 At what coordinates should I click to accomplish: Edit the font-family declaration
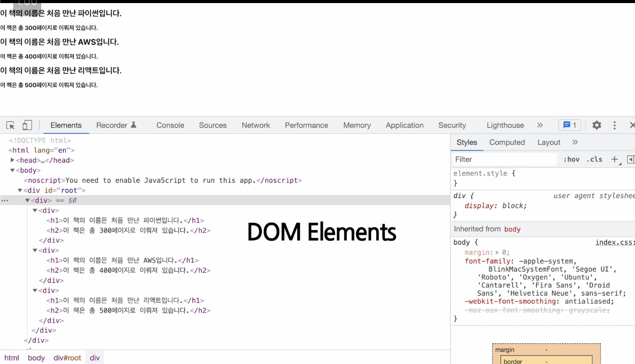[545, 277]
